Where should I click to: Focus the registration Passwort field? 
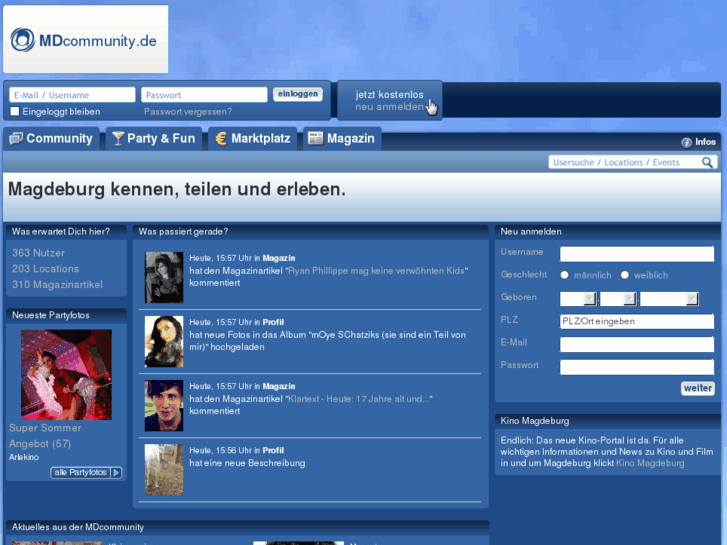pyautogui.click(x=637, y=367)
